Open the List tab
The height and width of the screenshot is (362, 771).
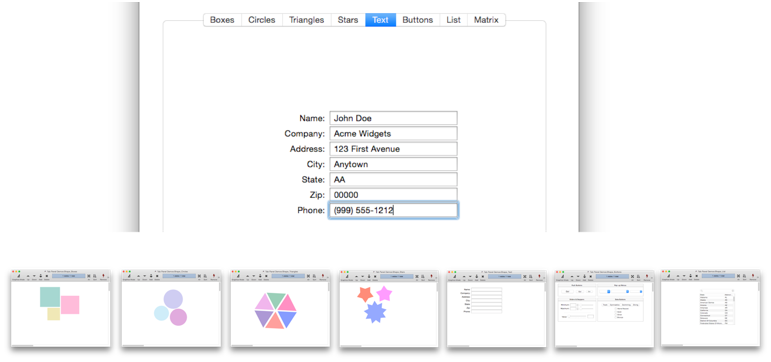pos(453,20)
